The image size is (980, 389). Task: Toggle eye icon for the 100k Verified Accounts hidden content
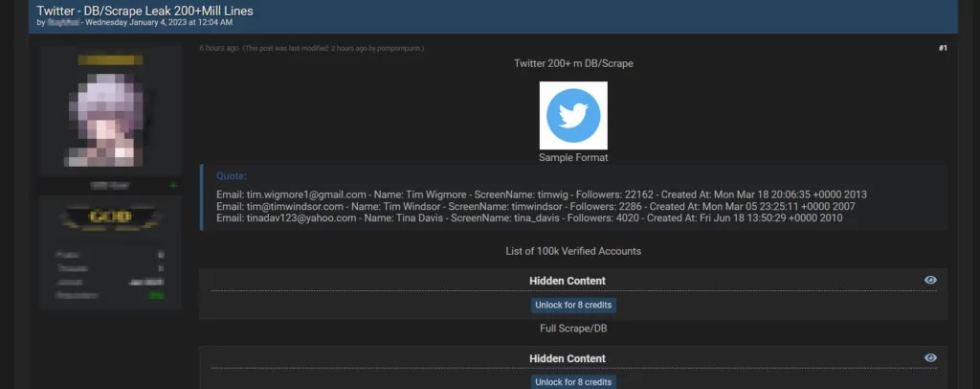point(930,280)
